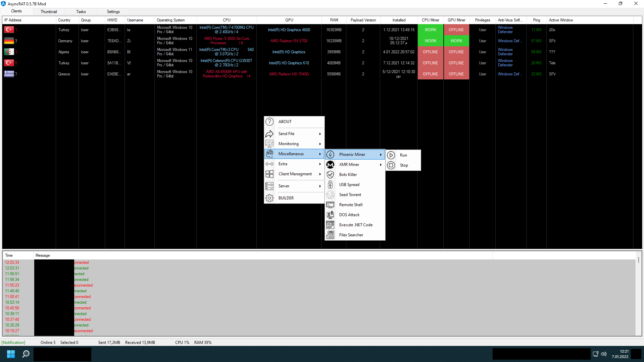
Task: Click the "Greece" country cell
Action: click(64, 74)
